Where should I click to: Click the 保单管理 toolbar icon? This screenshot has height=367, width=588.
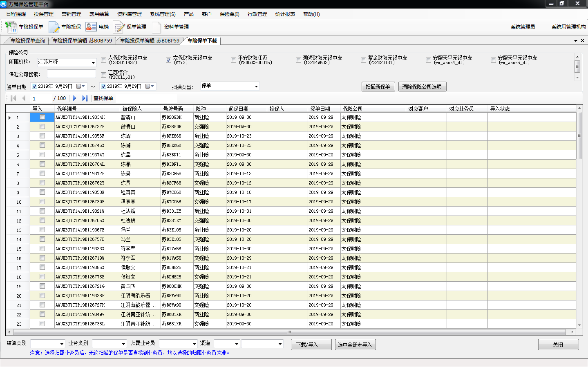pos(119,27)
